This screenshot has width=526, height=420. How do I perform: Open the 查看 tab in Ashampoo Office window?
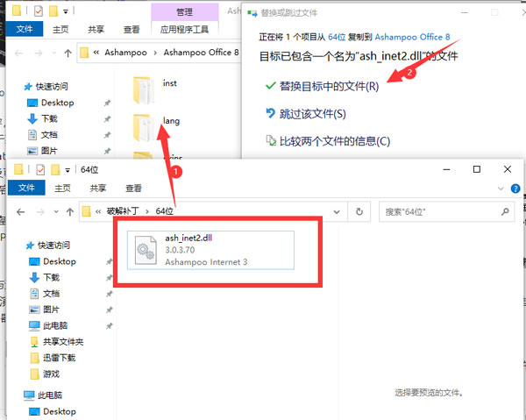pyautogui.click(x=131, y=30)
